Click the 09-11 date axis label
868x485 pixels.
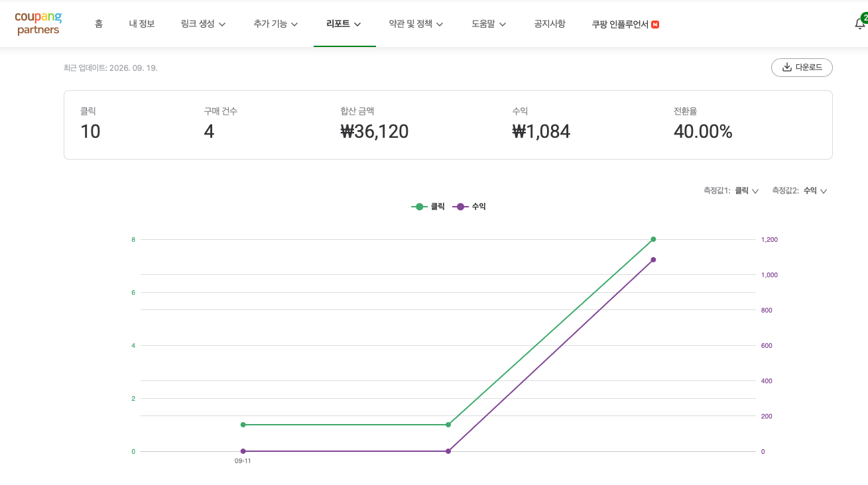pos(243,461)
